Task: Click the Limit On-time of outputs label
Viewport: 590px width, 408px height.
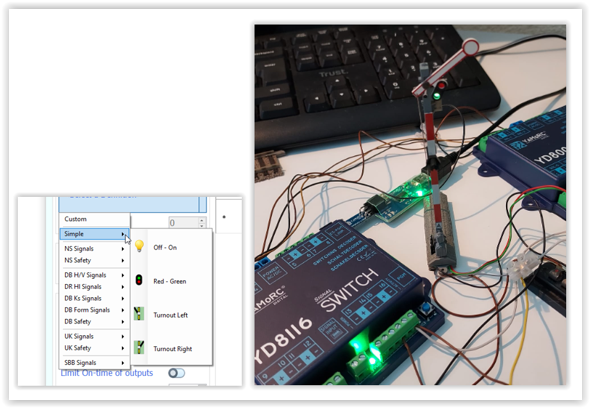Action: pos(107,373)
